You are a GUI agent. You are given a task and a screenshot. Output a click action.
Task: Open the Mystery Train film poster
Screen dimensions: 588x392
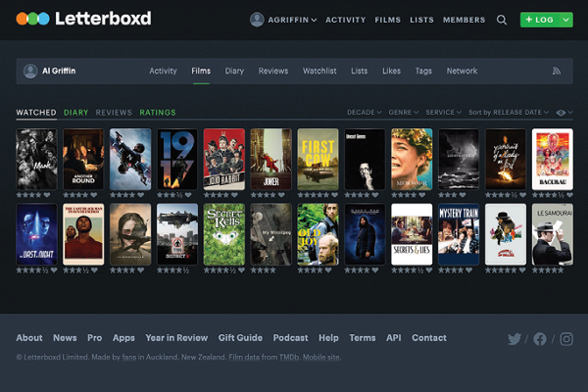[x=459, y=234]
